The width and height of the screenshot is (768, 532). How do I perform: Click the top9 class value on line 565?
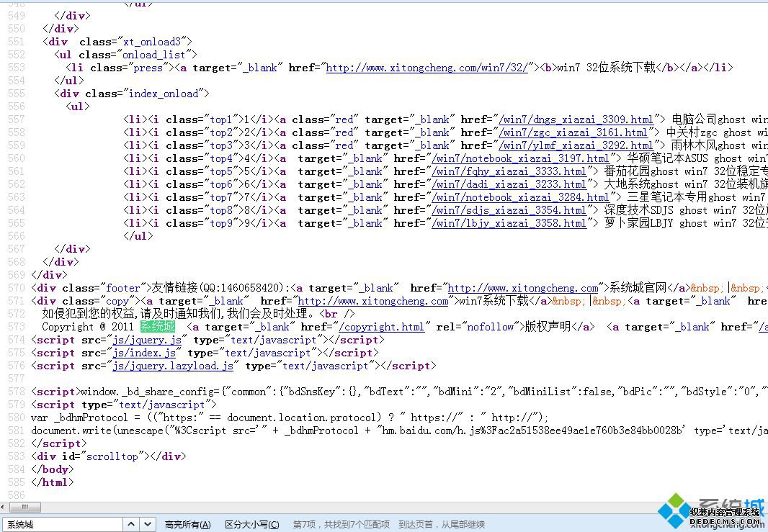coord(221,223)
